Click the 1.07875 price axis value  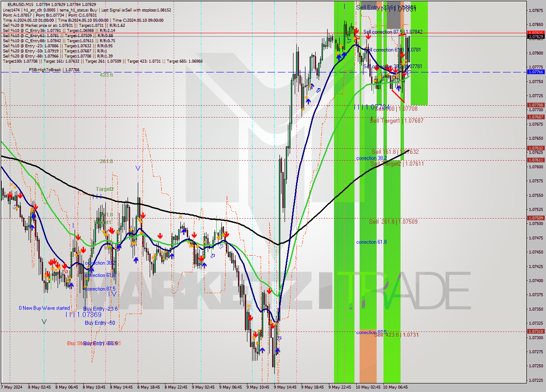536,10
